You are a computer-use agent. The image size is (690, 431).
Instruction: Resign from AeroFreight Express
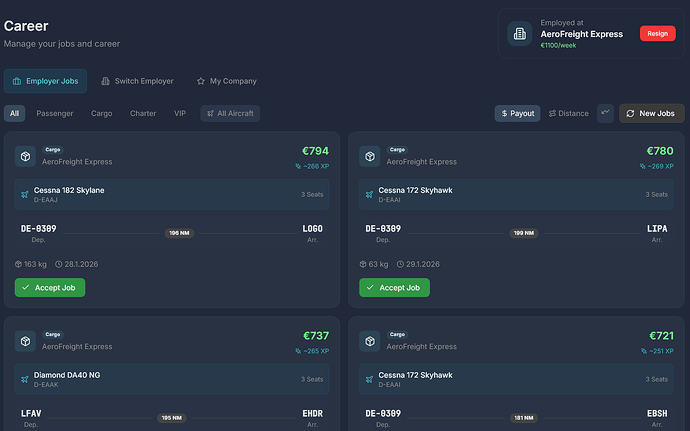pos(657,33)
